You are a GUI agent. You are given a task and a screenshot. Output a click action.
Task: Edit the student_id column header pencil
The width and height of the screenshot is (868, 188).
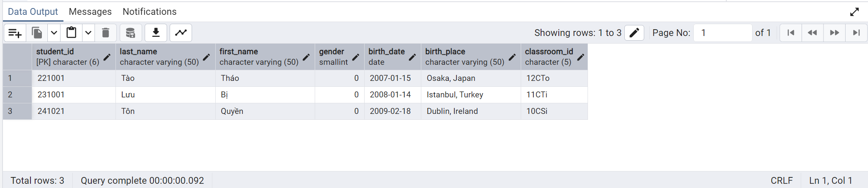[x=107, y=57]
